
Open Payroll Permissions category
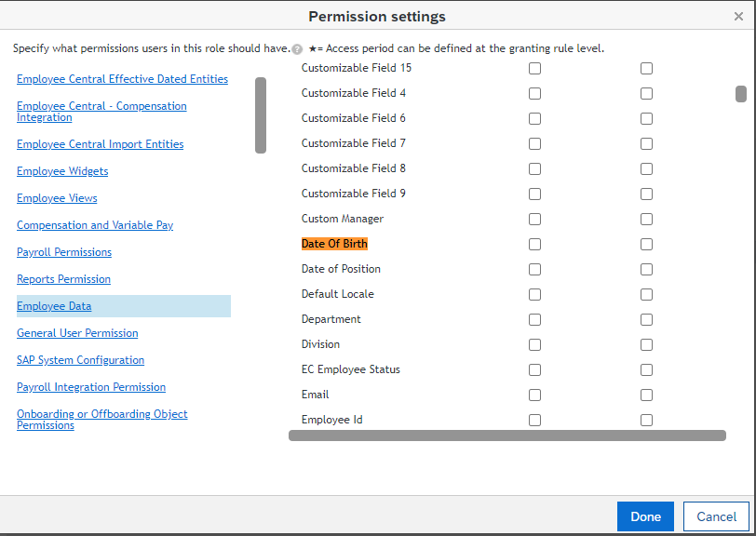64,252
